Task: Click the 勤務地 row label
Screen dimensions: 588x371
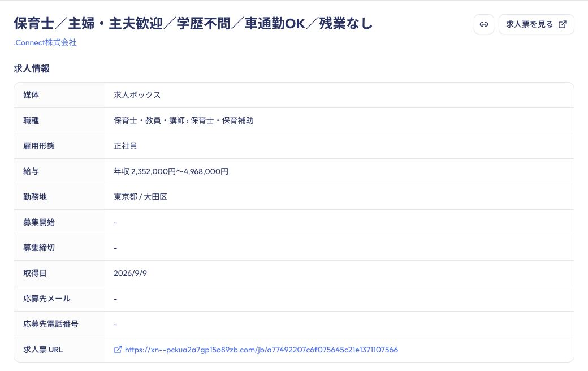Action: 35,197
